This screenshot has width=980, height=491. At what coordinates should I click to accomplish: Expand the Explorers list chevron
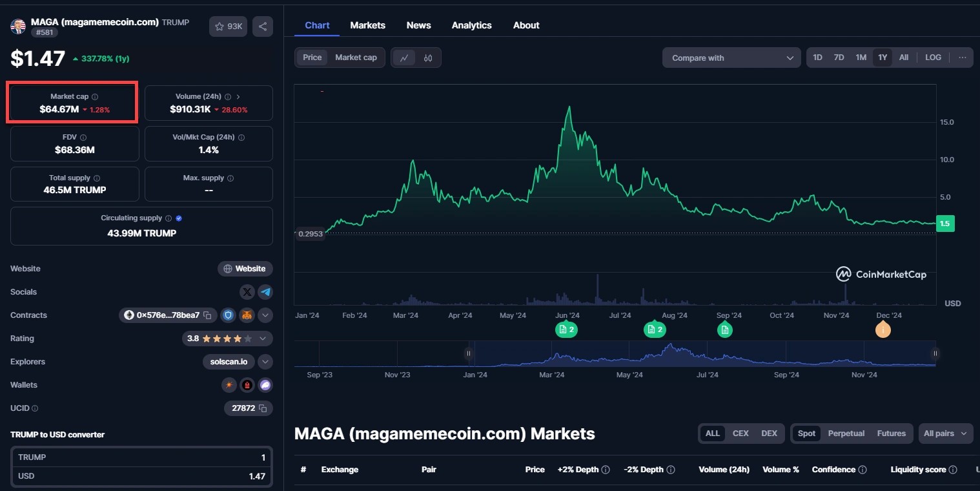[265, 362]
